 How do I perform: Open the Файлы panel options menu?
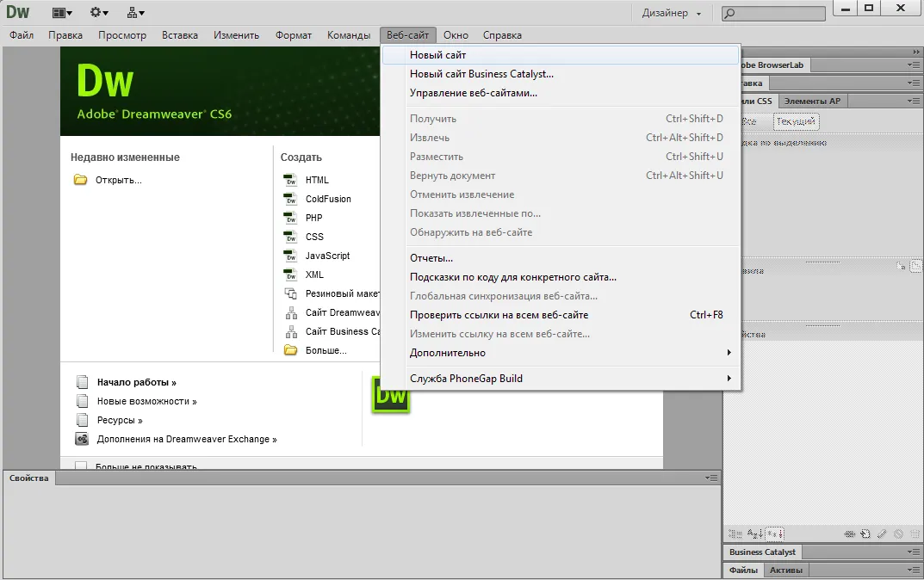(914, 570)
